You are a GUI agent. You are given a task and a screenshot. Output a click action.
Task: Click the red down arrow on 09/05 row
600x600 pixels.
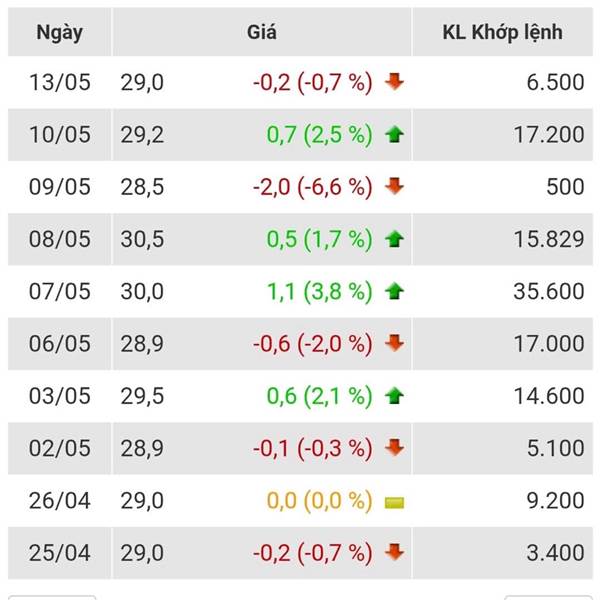[394, 187]
